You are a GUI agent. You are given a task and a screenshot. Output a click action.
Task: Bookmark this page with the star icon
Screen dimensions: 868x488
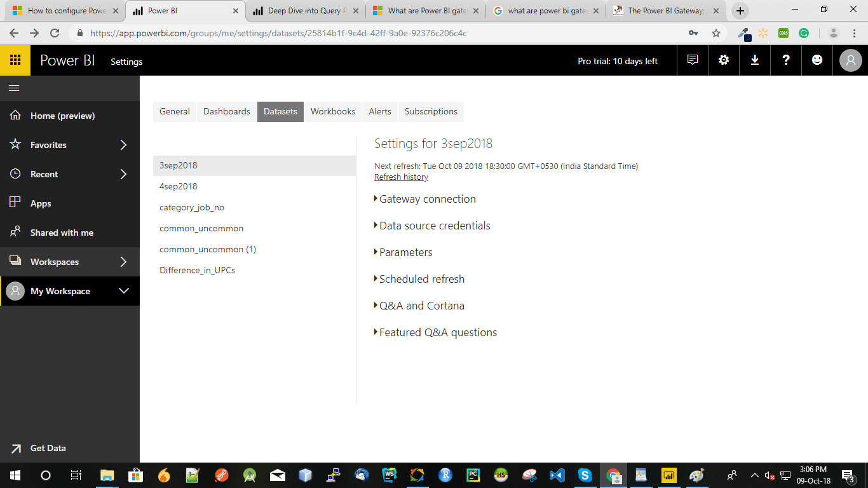tap(716, 33)
